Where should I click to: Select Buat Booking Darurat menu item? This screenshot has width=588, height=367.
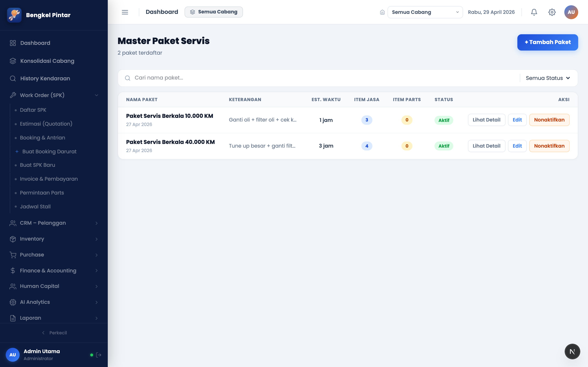[49, 151]
